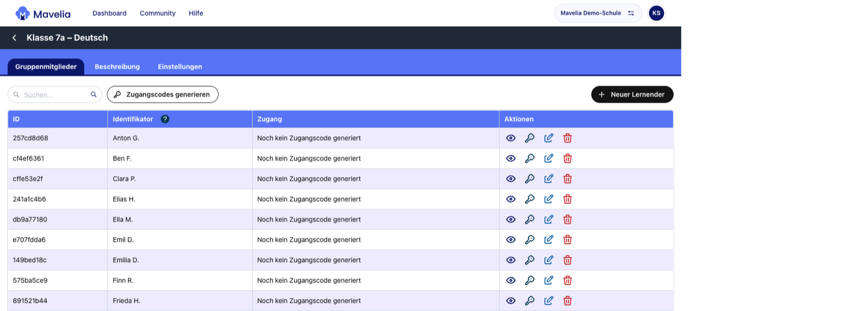Image resolution: width=868 pixels, height=311 pixels.
Task: Switch to the Einstellungen tab
Action: (x=180, y=67)
